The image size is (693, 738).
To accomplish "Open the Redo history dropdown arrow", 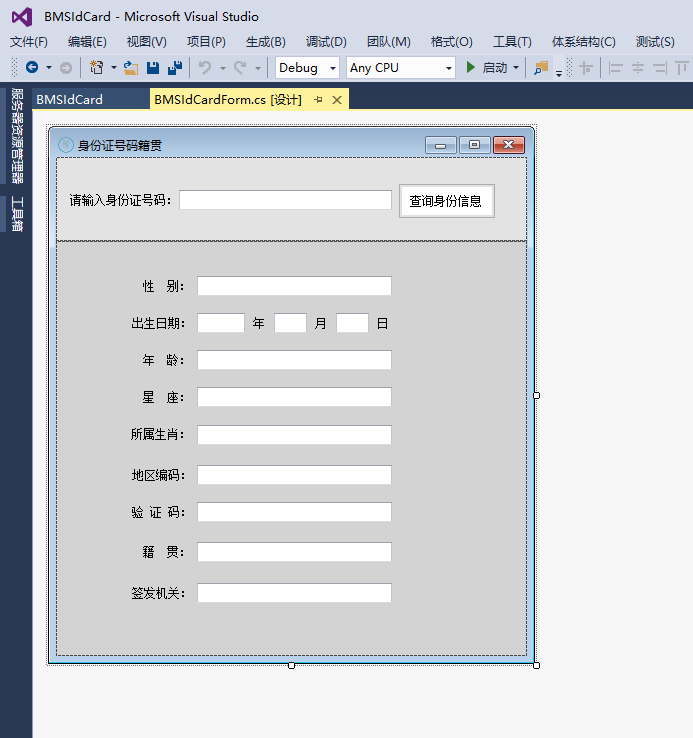I will 258,68.
